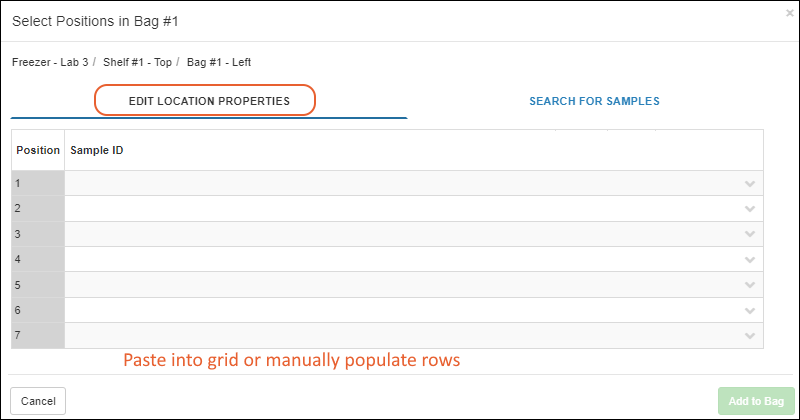Click the Sample ID field for position 7
Viewport: 800px width, 420px height.
[x=400, y=336]
